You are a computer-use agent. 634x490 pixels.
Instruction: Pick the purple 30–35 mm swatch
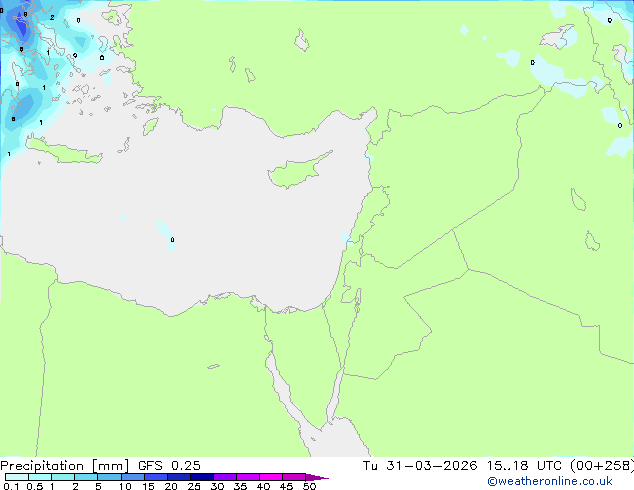pyautogui.click(x=225, y=477)
